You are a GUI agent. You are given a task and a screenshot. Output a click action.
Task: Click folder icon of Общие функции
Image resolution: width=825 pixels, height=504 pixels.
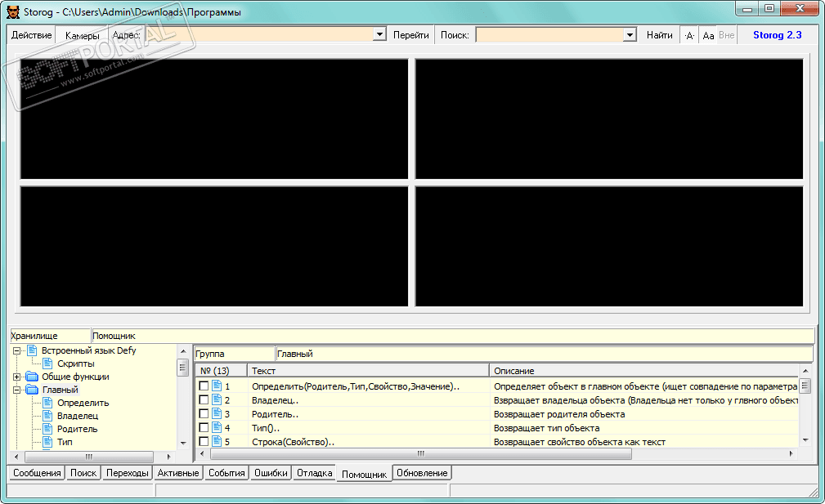[x=32, y=377]
